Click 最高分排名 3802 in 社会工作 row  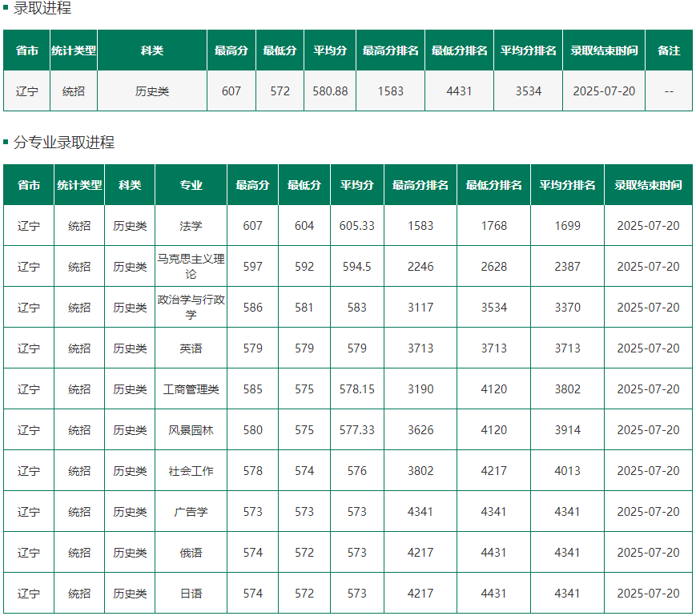[x=420, y=471]
